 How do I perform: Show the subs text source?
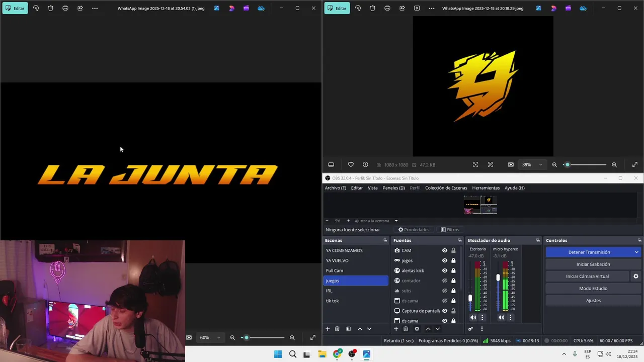[445, 291]
